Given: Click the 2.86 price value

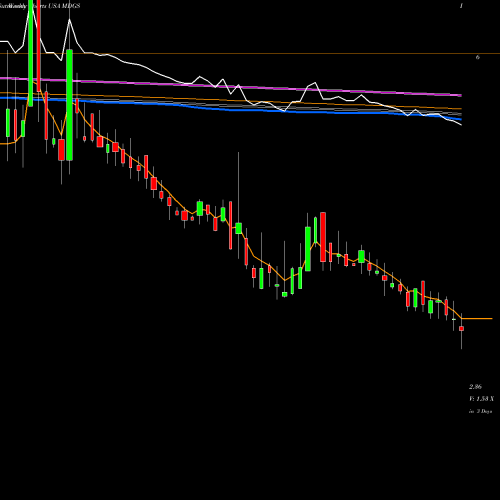Looking at the screenshot, I should (475, 387).
